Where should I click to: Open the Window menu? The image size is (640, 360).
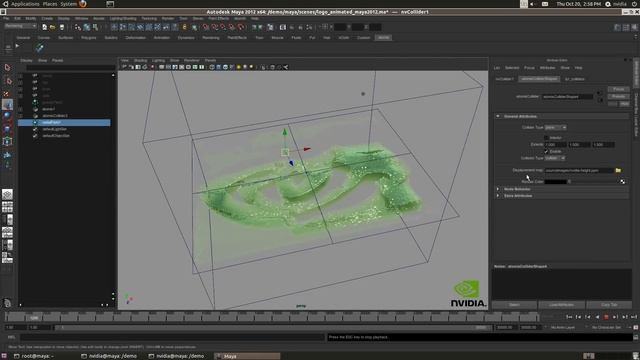81,18
